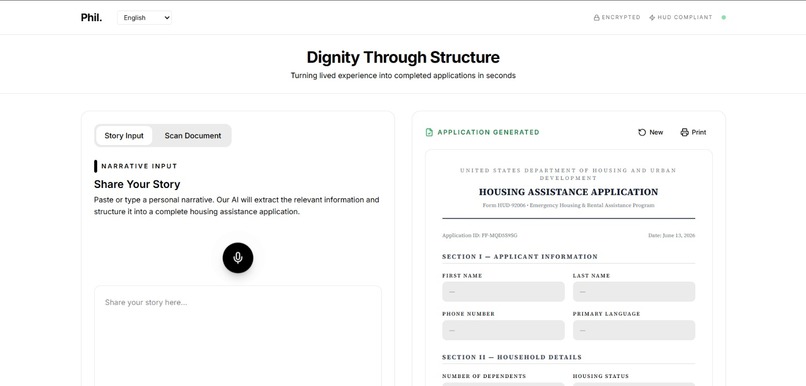Viewport: 806px width, 386px height.
Task: Click the Section II — Household Details heading
Action: pos(512,357)
